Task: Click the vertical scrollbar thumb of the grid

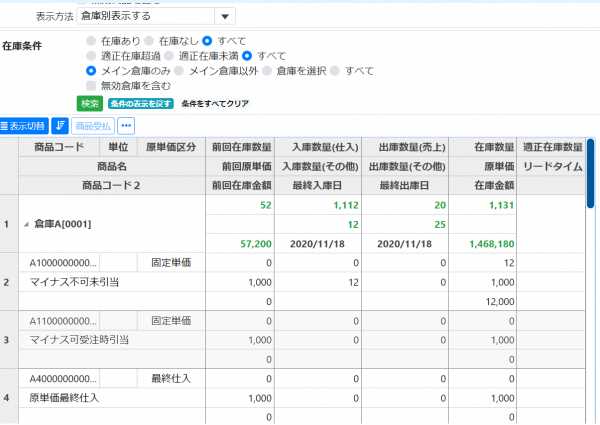Action: click(x=590, y=173)
